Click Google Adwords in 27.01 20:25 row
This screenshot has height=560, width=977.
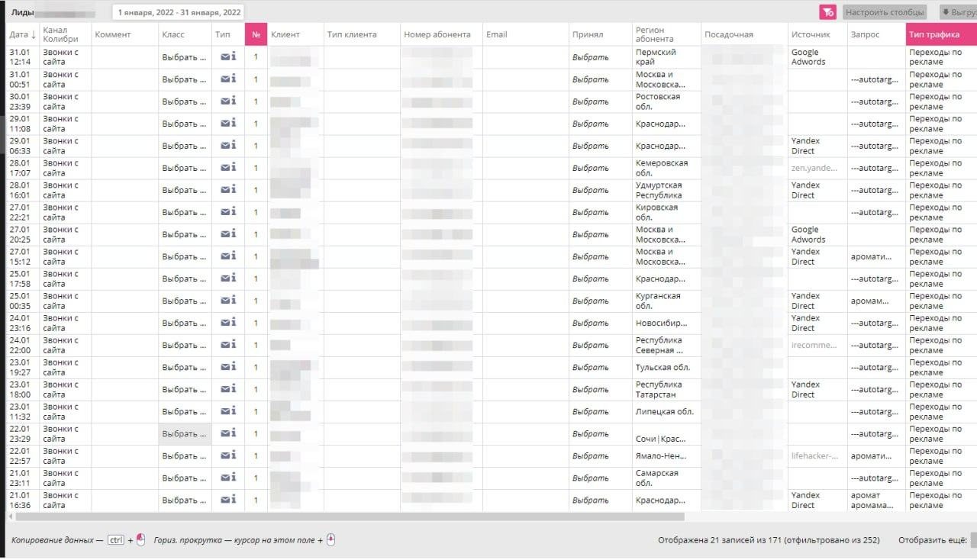(808, 234)
